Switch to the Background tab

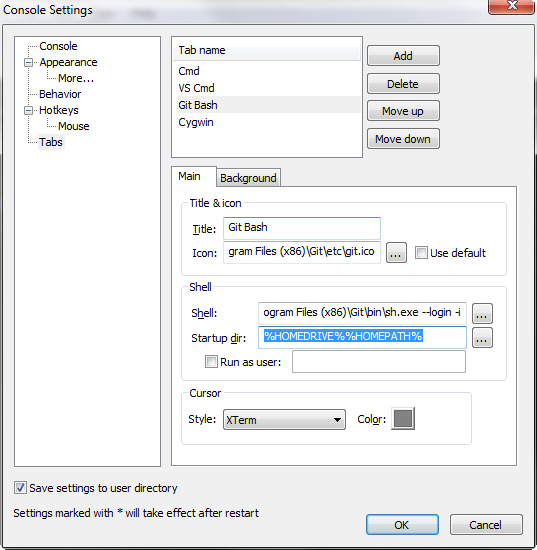click(x=248, y=178)
